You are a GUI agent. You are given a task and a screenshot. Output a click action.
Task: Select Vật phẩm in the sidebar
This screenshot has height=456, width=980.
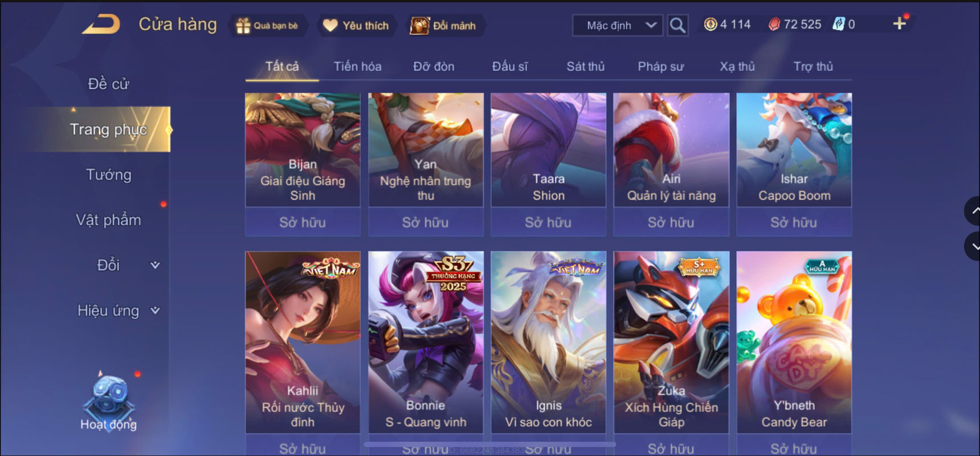tap(108, 220)
